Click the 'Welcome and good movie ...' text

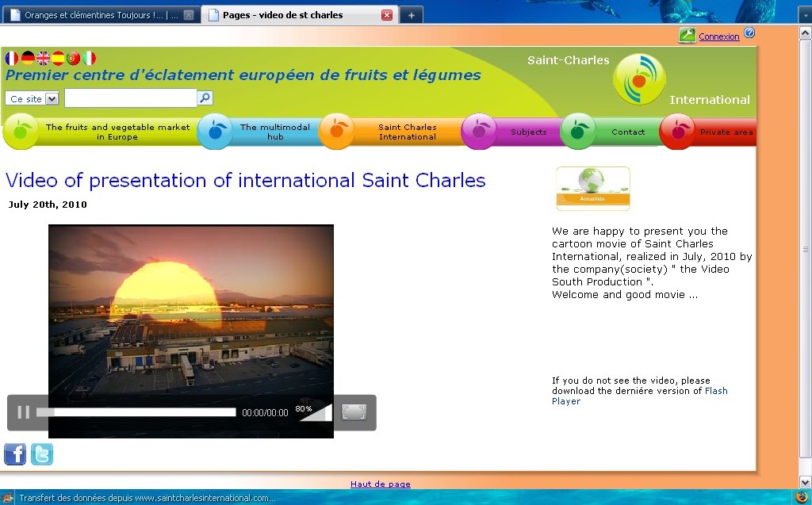click(x=625, y=295)
